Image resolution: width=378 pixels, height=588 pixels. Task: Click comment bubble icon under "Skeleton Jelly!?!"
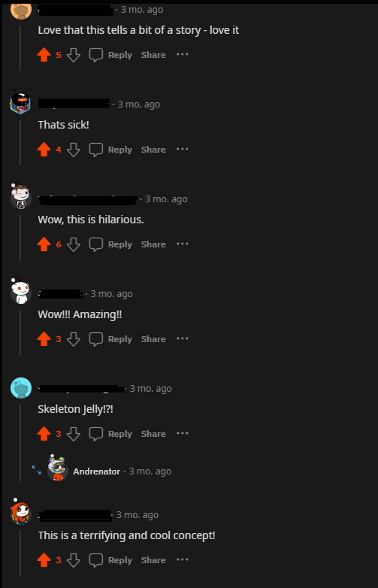96,434
